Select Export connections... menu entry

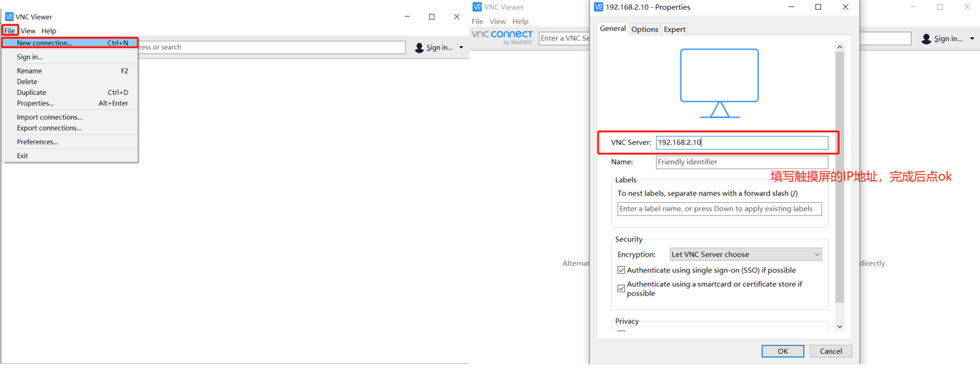pos(70,128)
